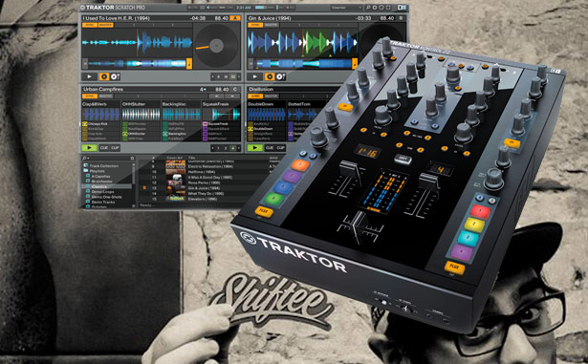
Task: Select page 2 on Deck C page selector
Action: click(x=226, y=148)
